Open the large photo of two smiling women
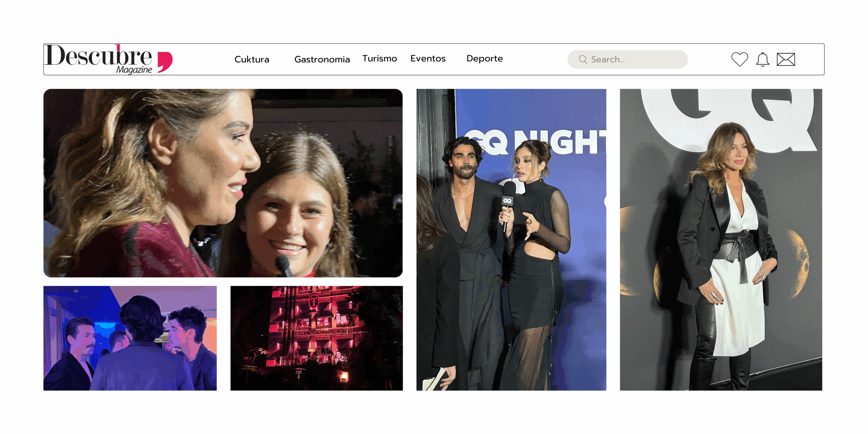Screen dimensions: 868x434 tap(223, 183)
